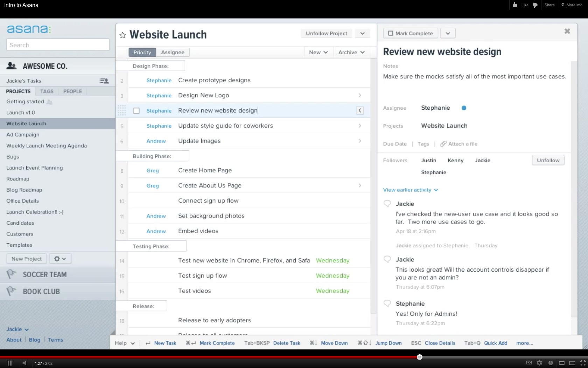Open Weekly Launch Meeting Agenda project
This screenshot has width=588, height=368.
tap(47, 145)
